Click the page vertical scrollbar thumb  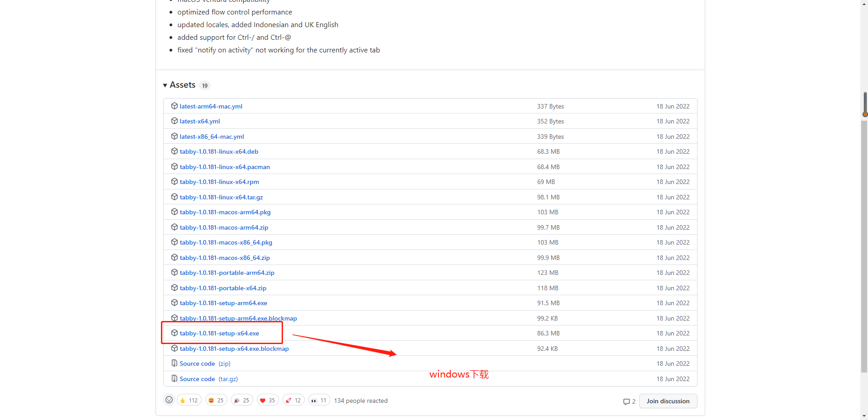[x=864, y=246]
